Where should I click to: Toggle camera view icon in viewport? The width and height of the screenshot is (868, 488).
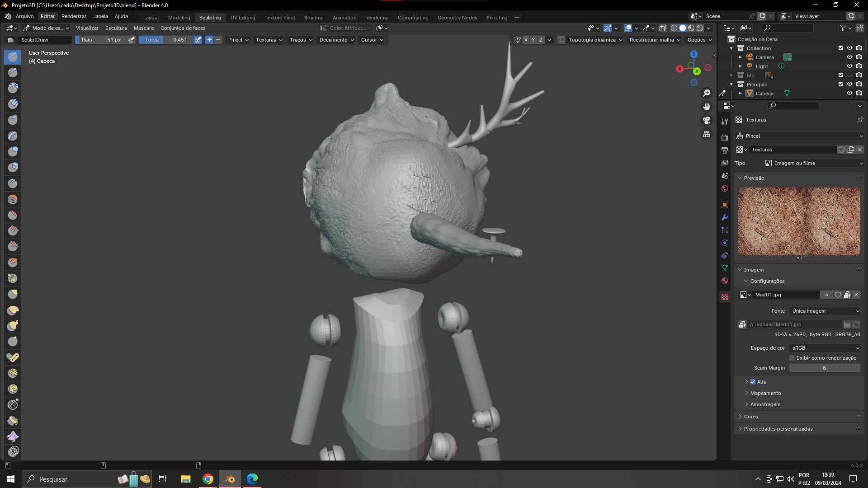(x=707, y=120)
